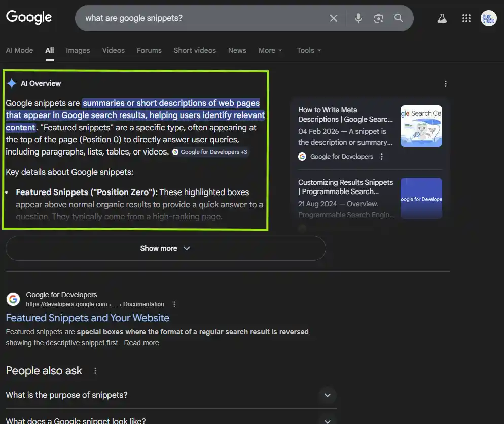This screenshot has width=504, height=424.
Task: Open the More results dropdown
Action: pyautogui.click(x=270, y=50)
